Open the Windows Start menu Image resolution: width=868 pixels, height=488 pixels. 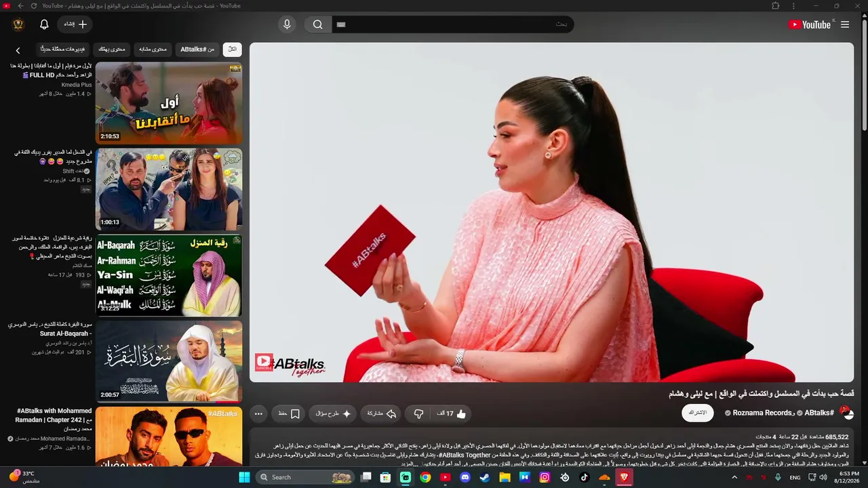244,477
